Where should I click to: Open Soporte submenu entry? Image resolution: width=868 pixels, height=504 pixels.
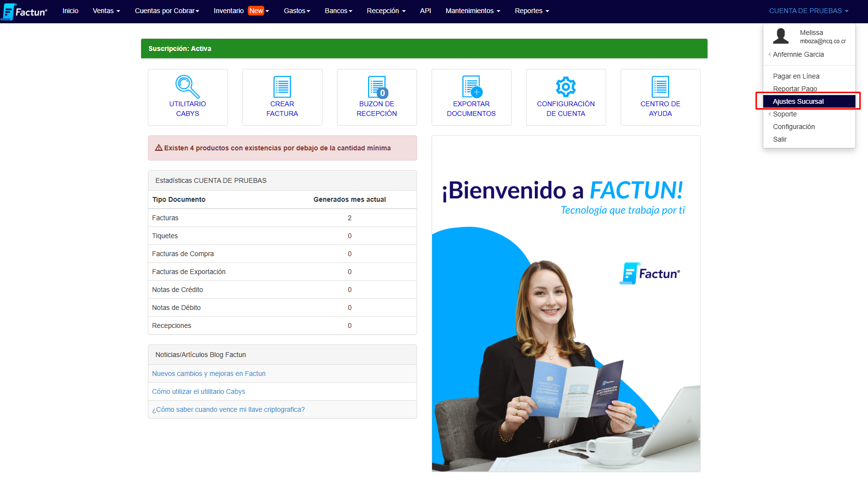(809, 114)
